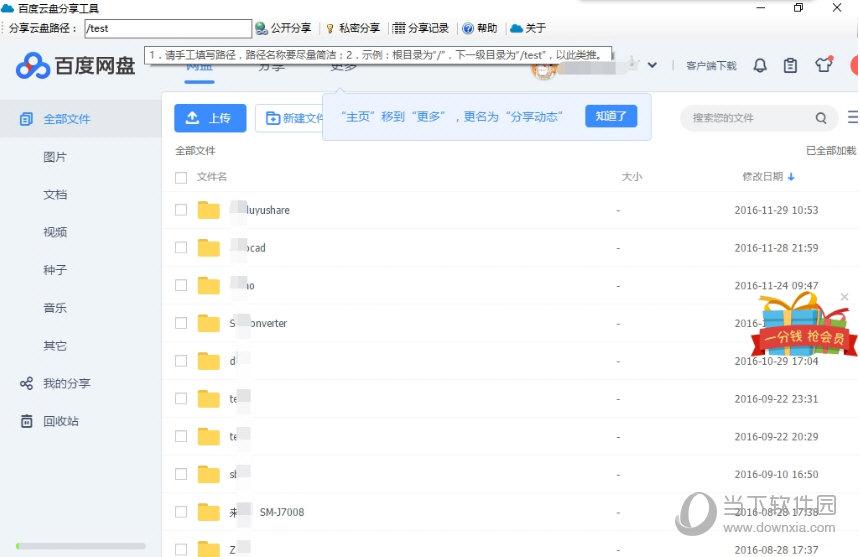Screen dimensions: 860x557
Task: Open the luyushare folder icon
Action: tap(208, 210)
